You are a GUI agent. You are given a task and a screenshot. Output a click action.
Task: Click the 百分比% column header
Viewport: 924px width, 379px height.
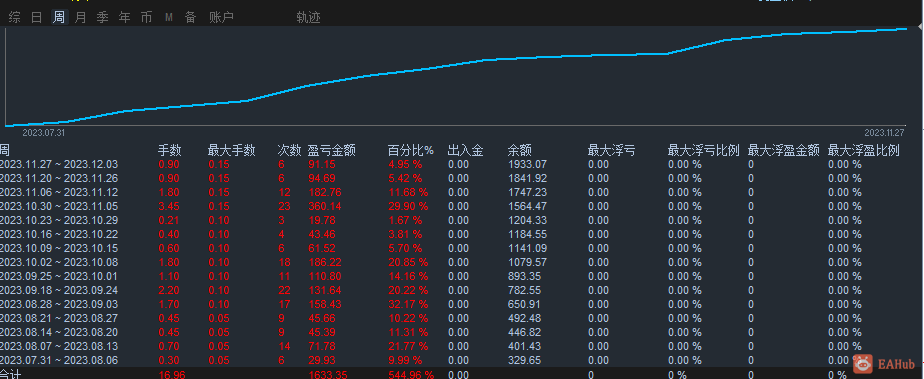coord(411,150)
